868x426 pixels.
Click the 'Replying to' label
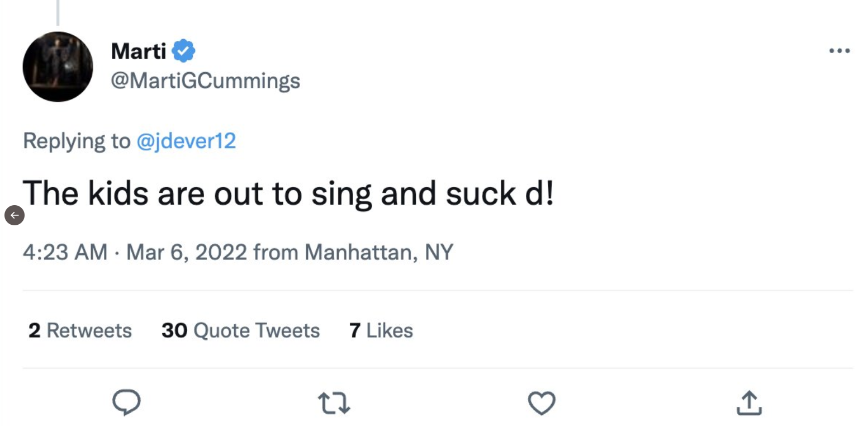[76, 140]
